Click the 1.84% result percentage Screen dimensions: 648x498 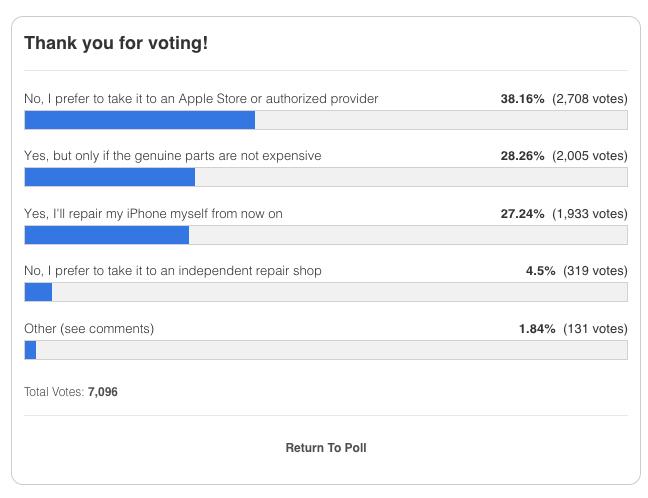(x=537, y=329)
